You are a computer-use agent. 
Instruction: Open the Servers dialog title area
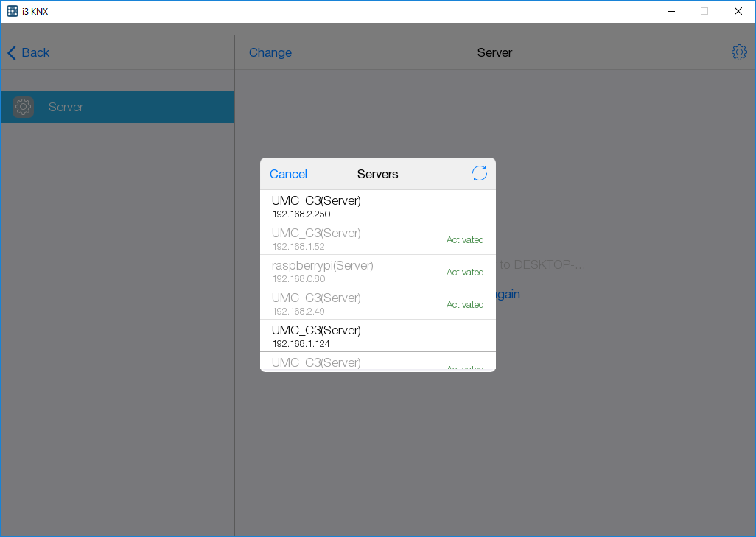[377, 174]
